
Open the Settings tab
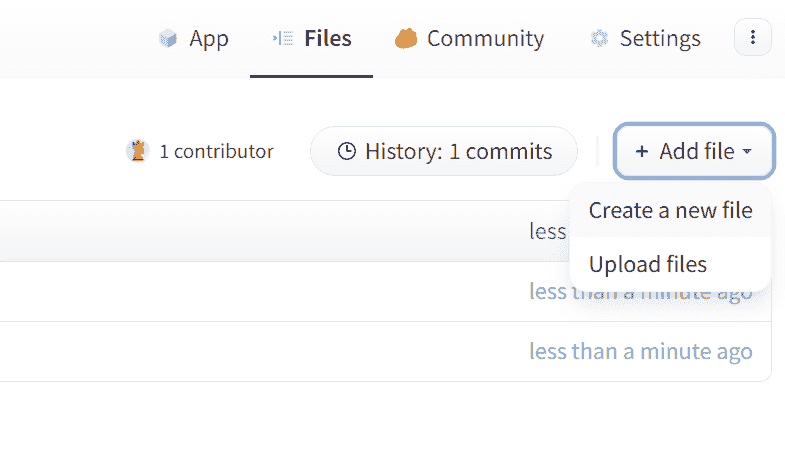point(660,39)
